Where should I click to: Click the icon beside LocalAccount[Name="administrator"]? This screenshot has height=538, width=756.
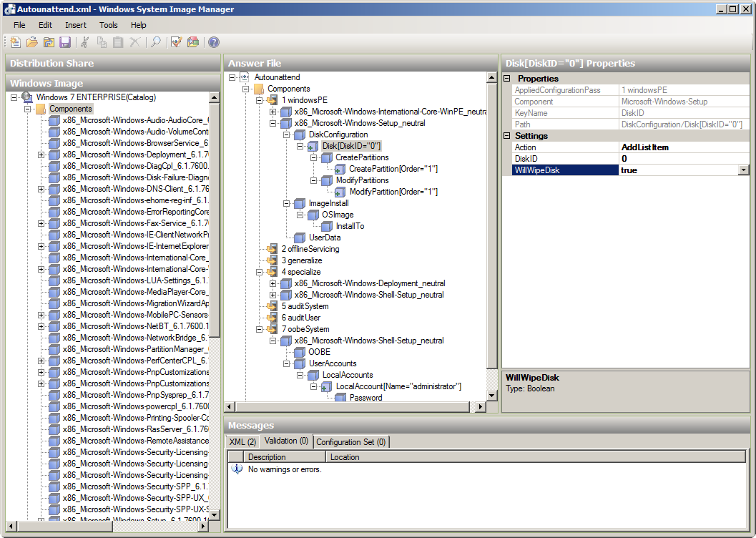tap(327, 386)
